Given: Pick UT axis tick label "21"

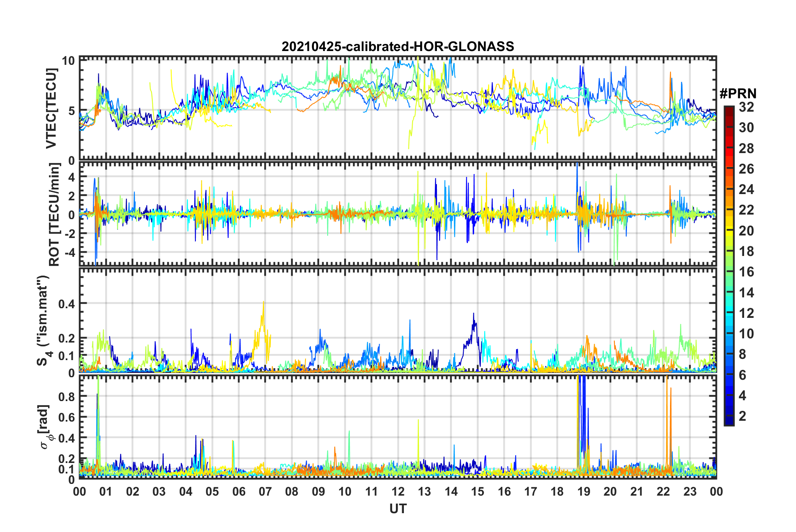Looking at the screenshot, I should [637, 491].
